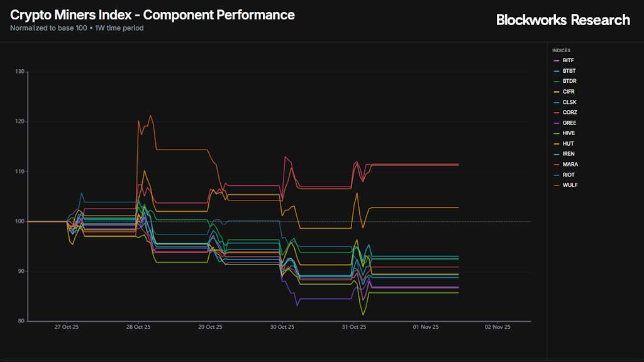Screen dimensions: 644x362
Task: Select the 31 Oct 25 axis marker
Action: tap(354, 327)
